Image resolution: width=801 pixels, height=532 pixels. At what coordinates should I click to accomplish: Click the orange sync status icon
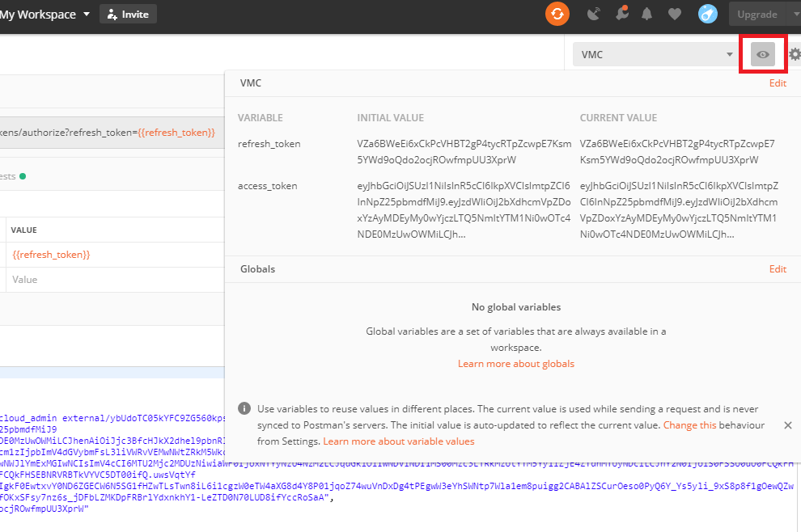[557, 14]
